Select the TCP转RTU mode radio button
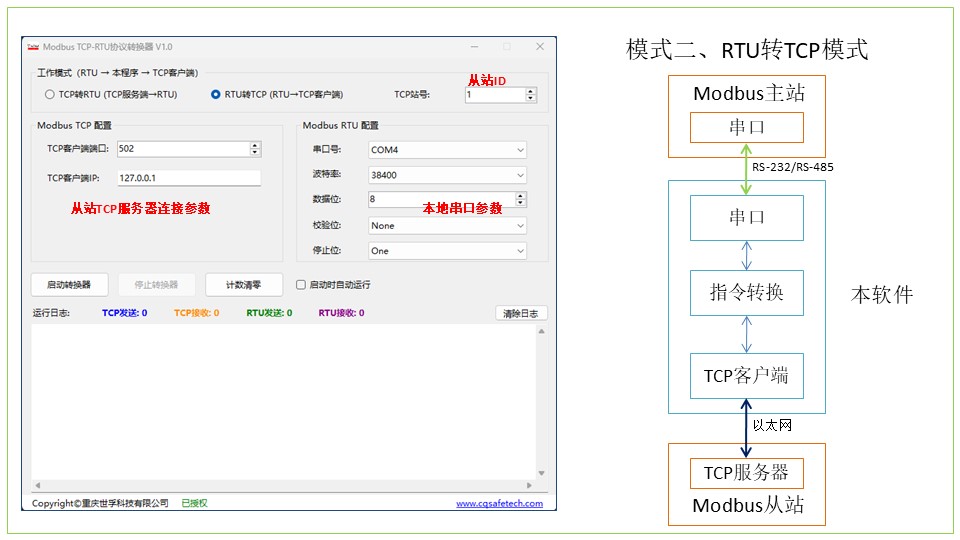The height and width of the screenshot is (540, 960). 49,95
